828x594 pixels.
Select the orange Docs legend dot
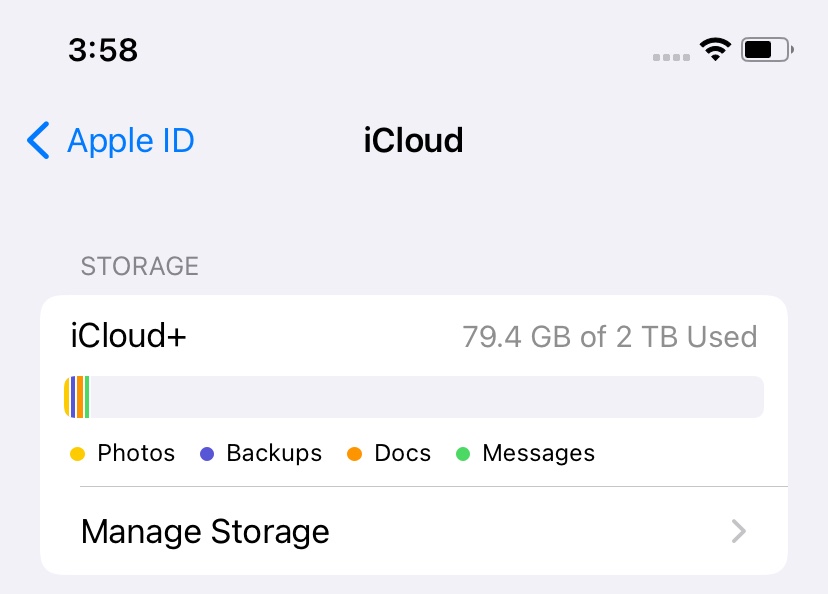pos(355,453)
